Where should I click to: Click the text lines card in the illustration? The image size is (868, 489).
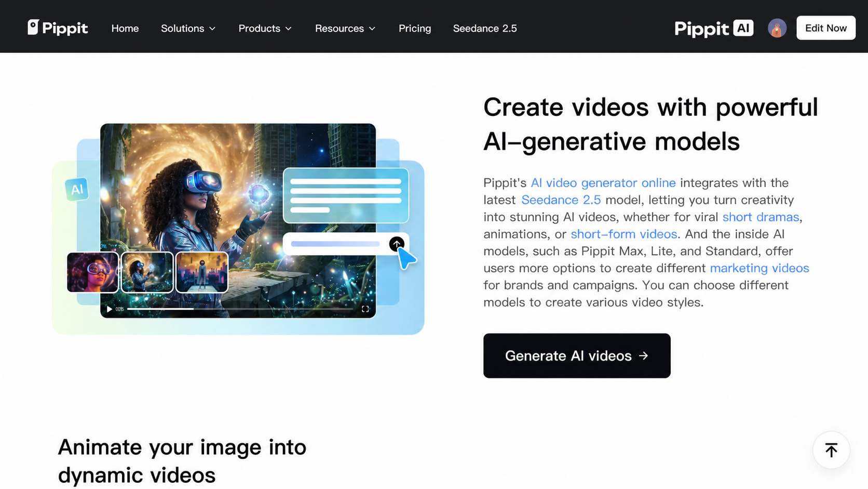click(x=346, y=195)
